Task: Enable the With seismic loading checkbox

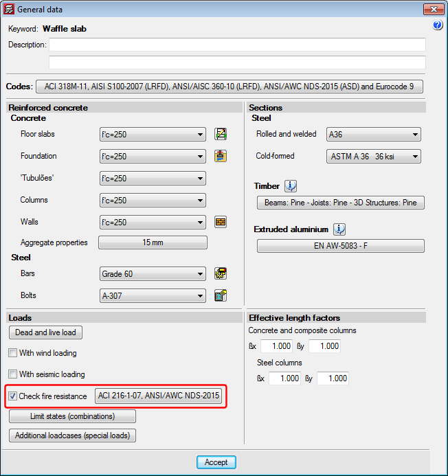Action: [12, 374]
